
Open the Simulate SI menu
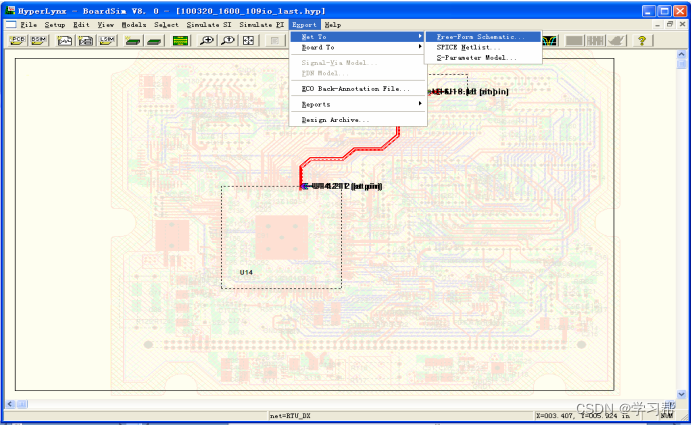click(x=208, y=25)
